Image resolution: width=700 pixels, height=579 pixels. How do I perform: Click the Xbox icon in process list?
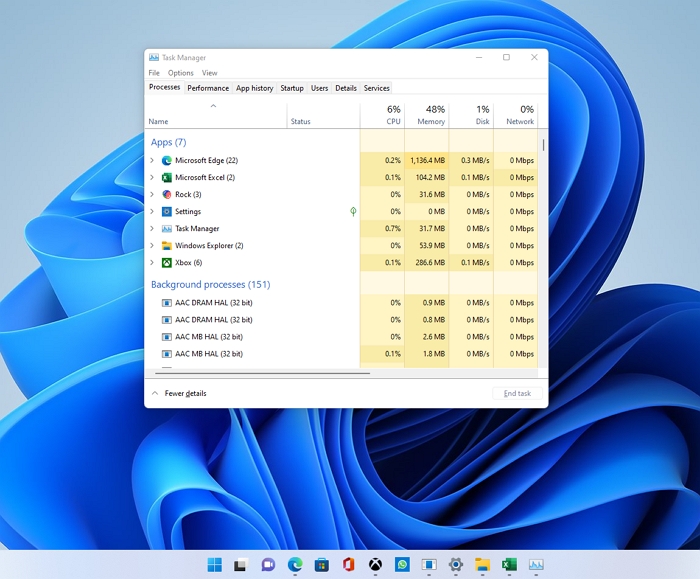(167, 262)
